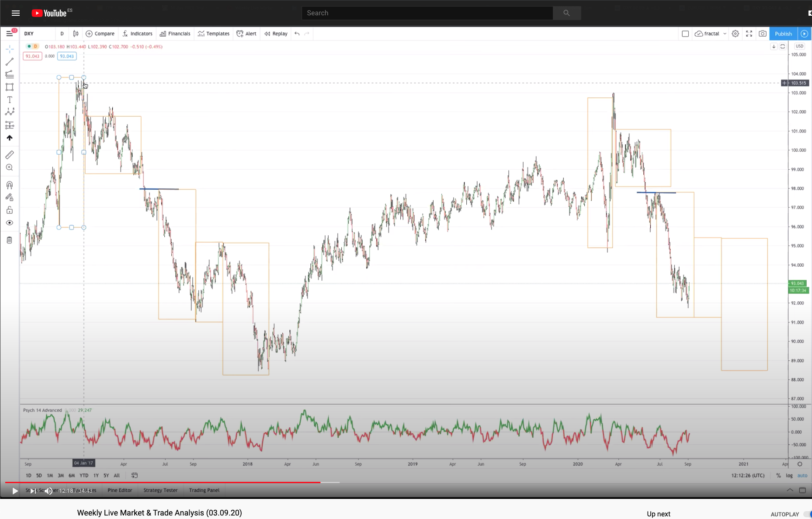Viewport: 812px width, 519px height.
Task: Open the go-to-date calendar icon
Action: pos(135,475)
